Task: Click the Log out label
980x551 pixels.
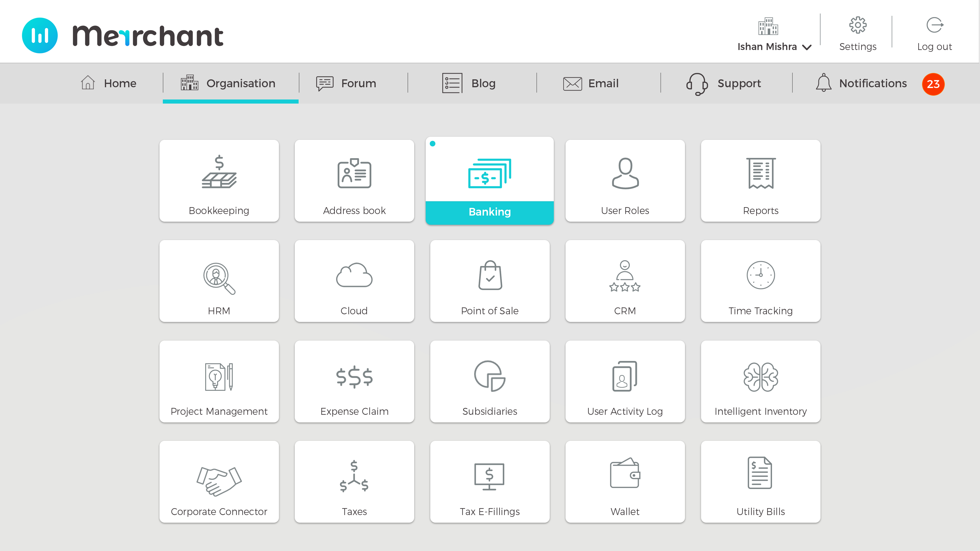Action: (x=934, y=46)
